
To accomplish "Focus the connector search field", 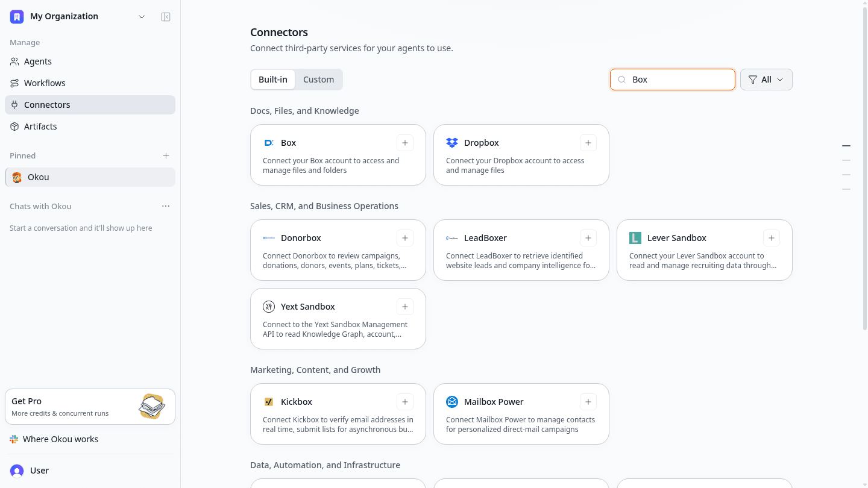I will [673, 80].
